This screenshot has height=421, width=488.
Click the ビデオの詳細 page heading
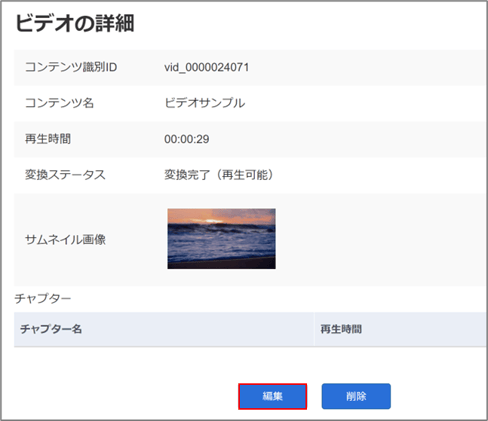(75, 23)
